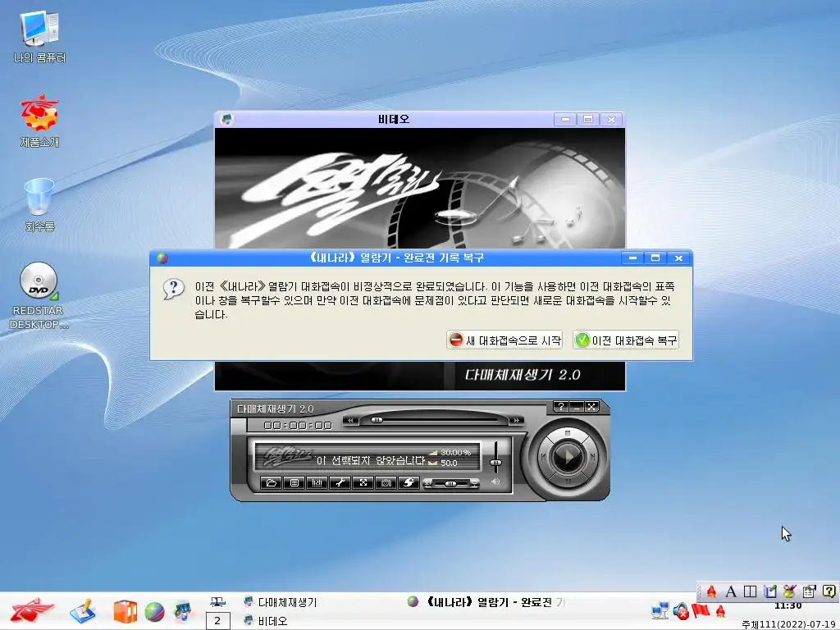The image size is (840, 630).
Task: Minimize the media player control panel
Action: (577, 407)
